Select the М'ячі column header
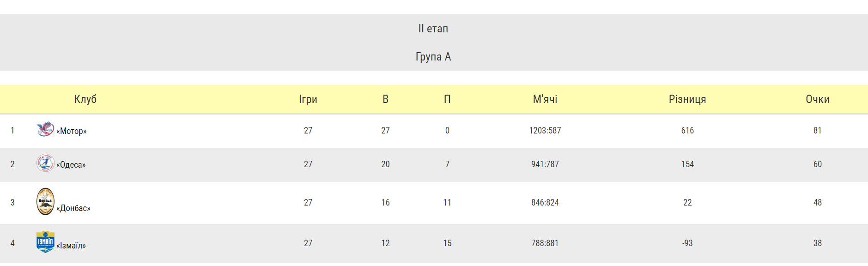The image size is (868, 266). (x=545, y=99)
